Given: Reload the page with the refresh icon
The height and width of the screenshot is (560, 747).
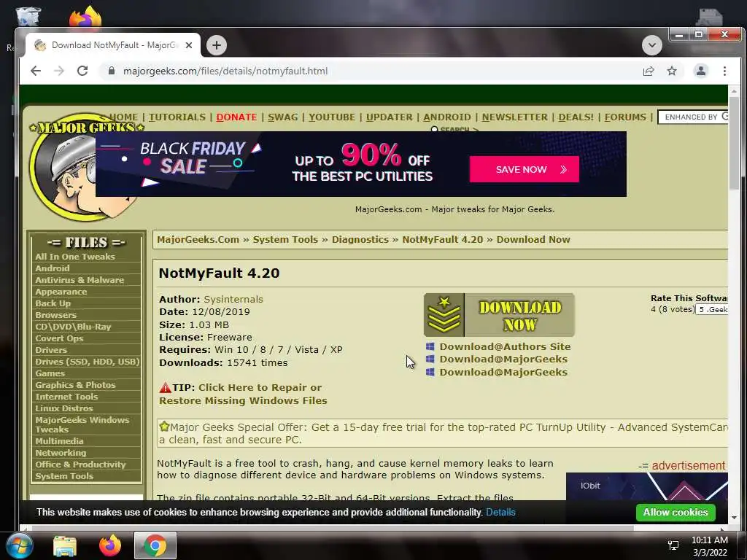Looking at the screenshot, I should click(x=82, y=71).
